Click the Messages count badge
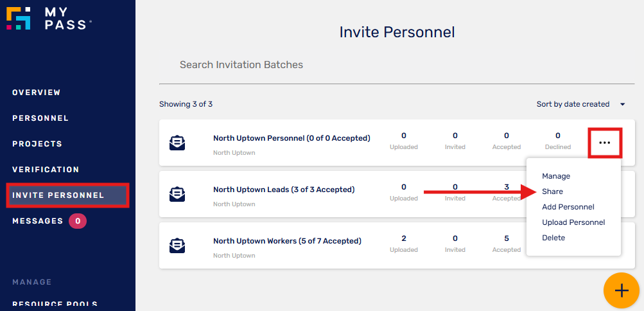 coord(78,222)
